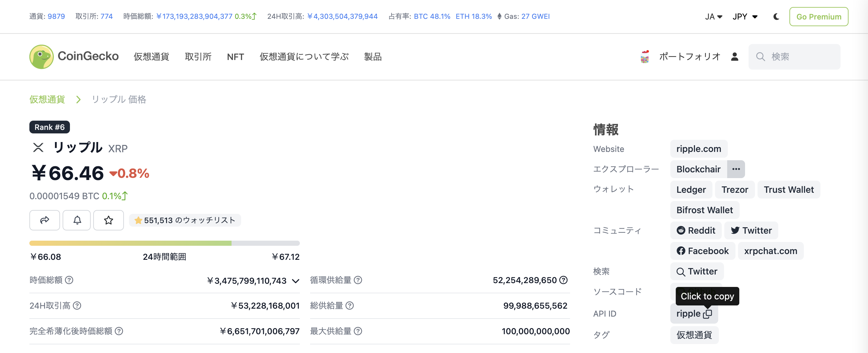Visit ripple.com via Website link
The height and width of the screenshot is (353, 868).
click(x=698, y=148)
